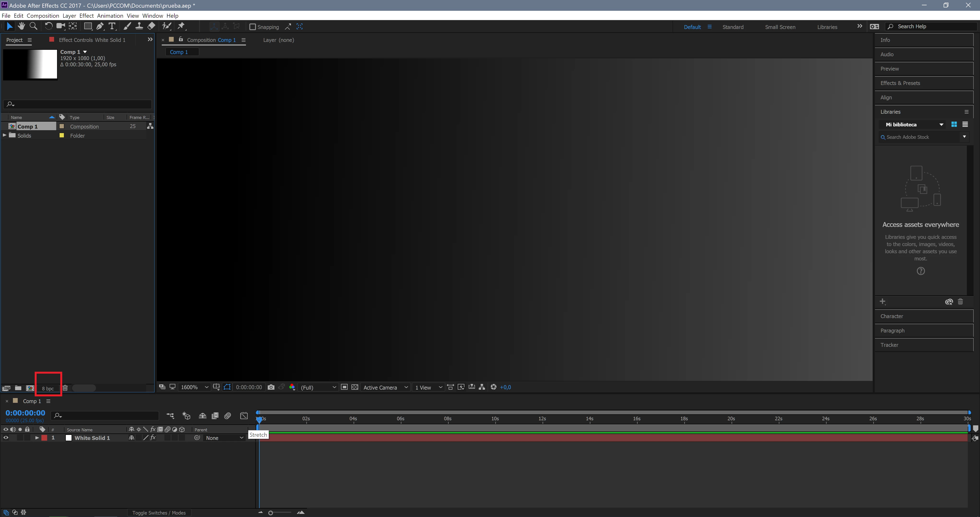Take a snapshot with camera icon

point(271,387)
